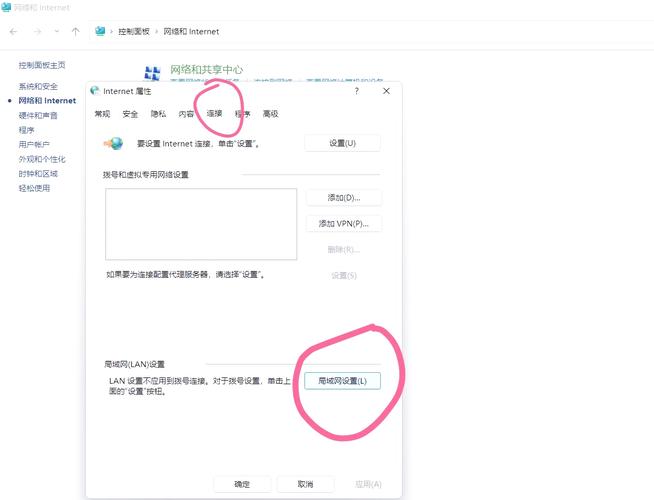
Task: Close the Internet 属性 dialog
Action: [386, 91]
